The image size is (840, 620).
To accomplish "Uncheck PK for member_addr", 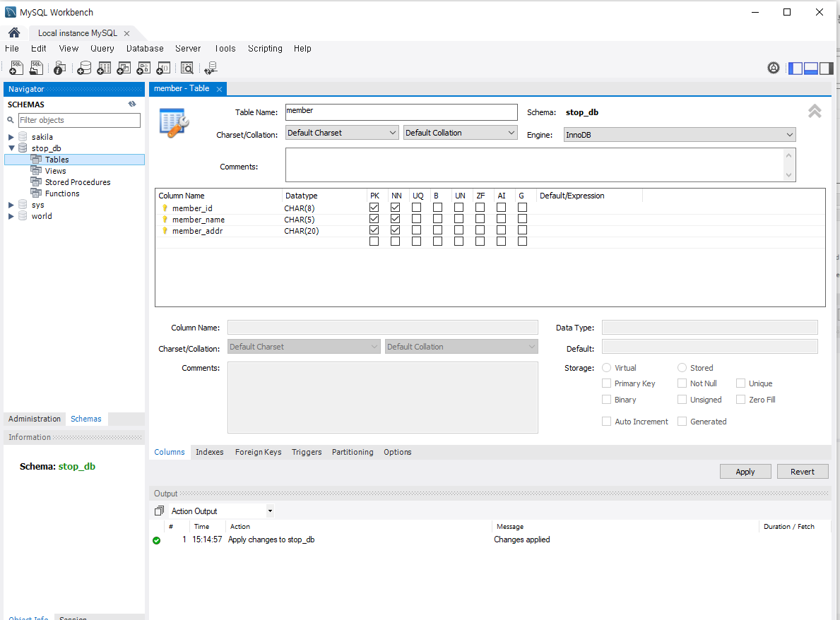I will [x=374, y=229].
